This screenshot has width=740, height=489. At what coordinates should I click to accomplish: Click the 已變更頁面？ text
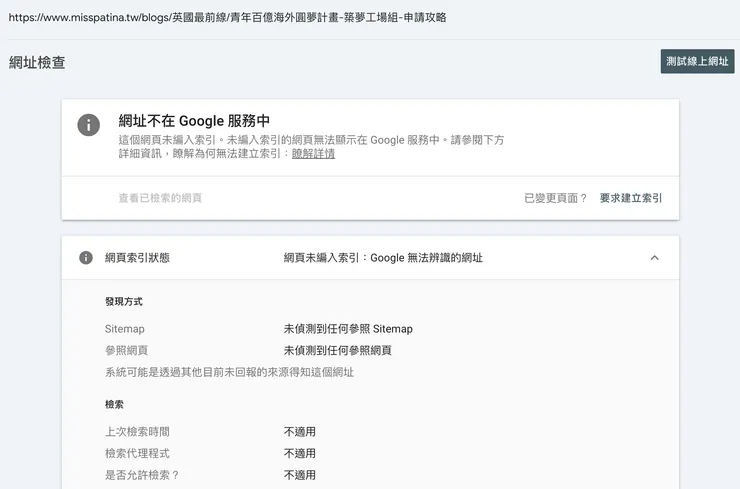click(x=555, y=198)
